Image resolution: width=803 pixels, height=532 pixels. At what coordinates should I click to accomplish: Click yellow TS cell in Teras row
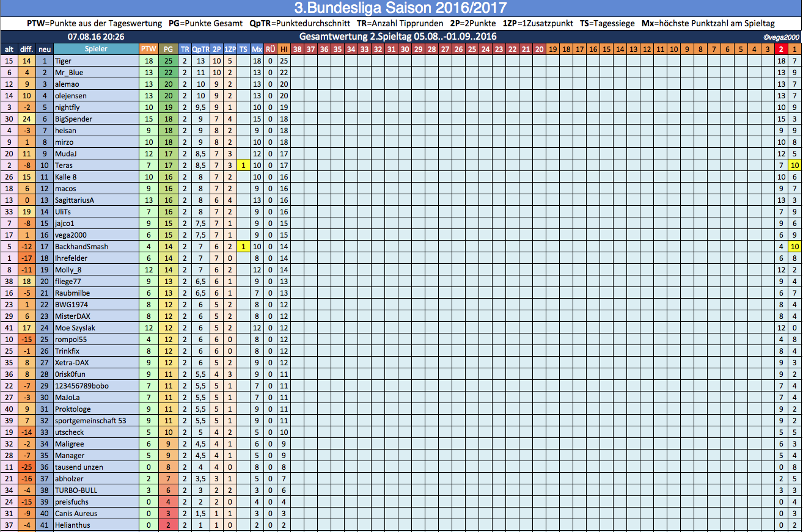pos(243,166)
